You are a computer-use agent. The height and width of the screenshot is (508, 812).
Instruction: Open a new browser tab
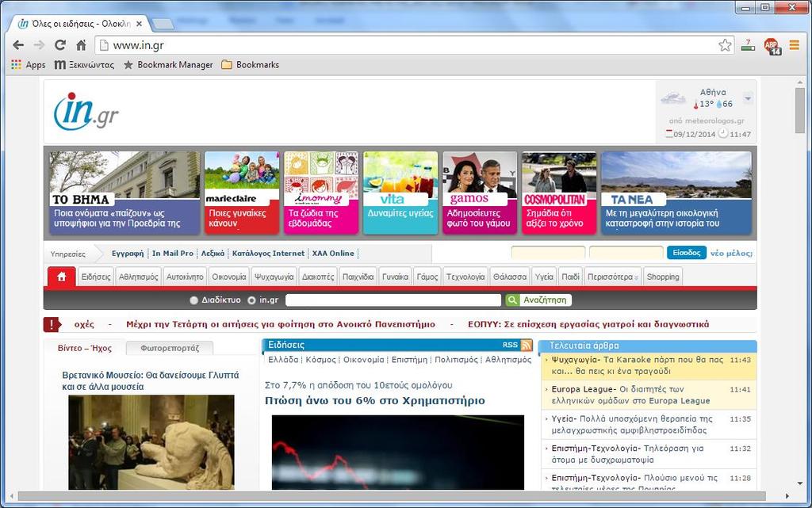(x=163, y=24)
